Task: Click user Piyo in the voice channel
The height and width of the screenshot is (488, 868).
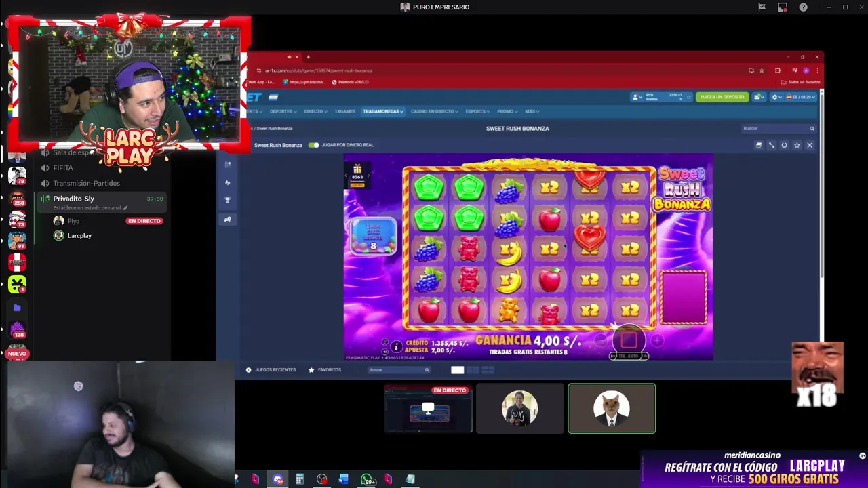Action: (x=73, y=221)
